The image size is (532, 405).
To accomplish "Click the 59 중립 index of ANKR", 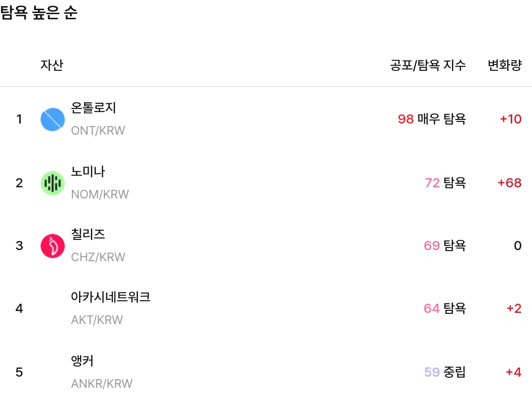I will tap(444, 372).
